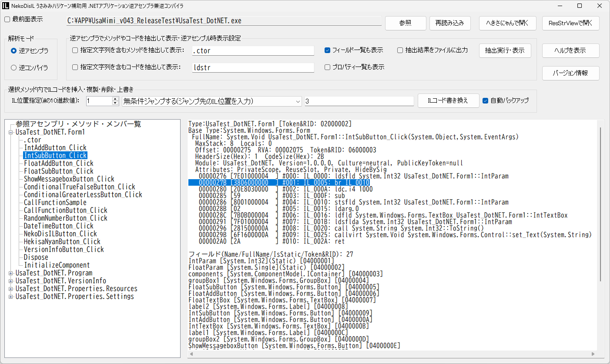
Task: Click right arrow of horizontal scrollbar
Action: (593, 354)
